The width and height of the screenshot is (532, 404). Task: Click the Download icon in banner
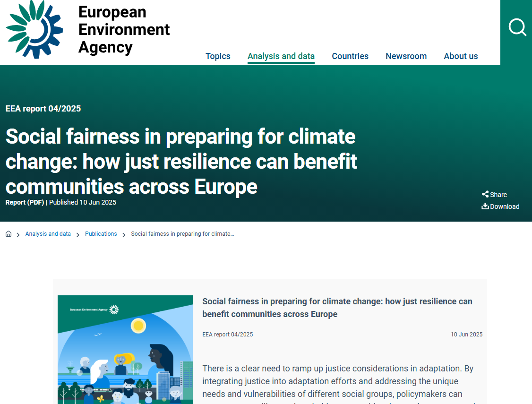click(x=485, y=206)
